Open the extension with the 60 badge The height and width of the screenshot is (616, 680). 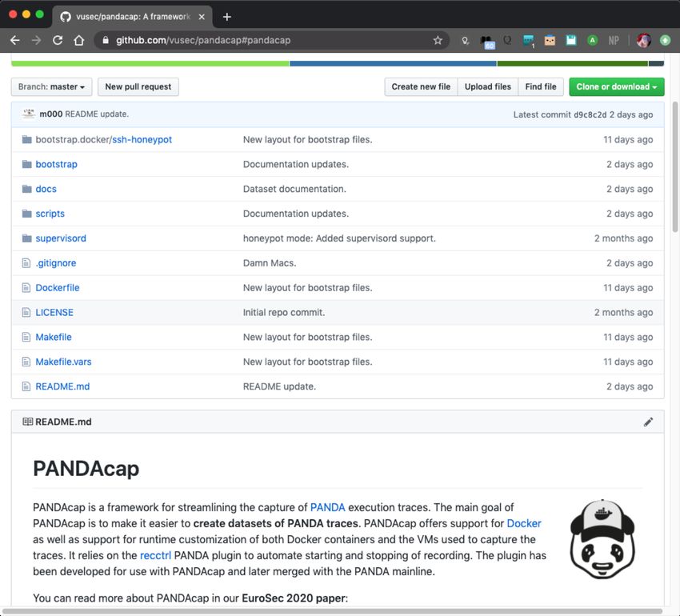(487, 42)
